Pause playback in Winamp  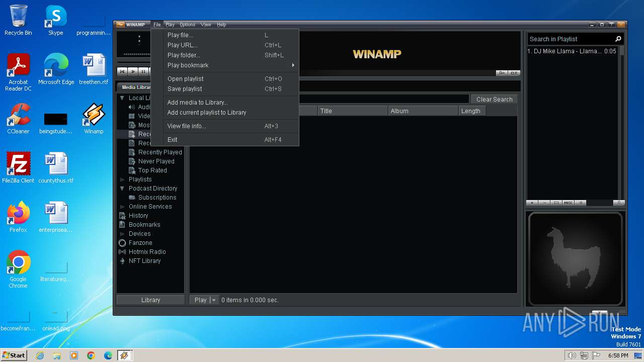click(x=143, y=72)
